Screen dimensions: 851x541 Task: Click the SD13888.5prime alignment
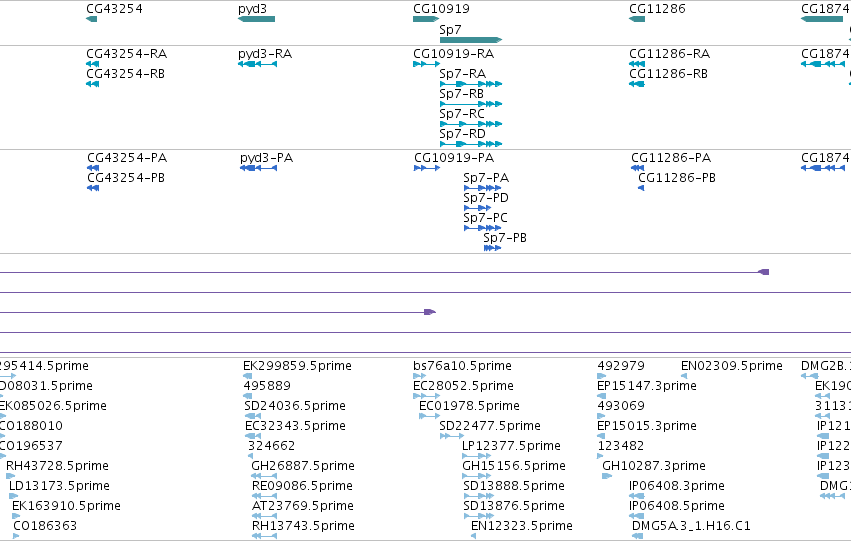[x=514, y=486]
